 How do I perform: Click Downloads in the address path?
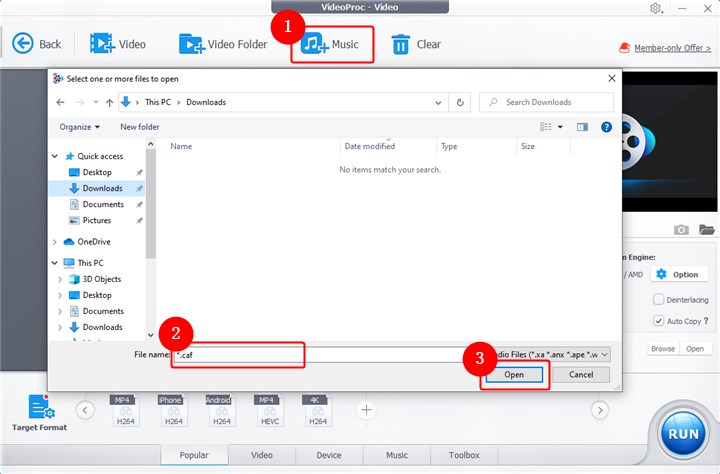(206, 102)
